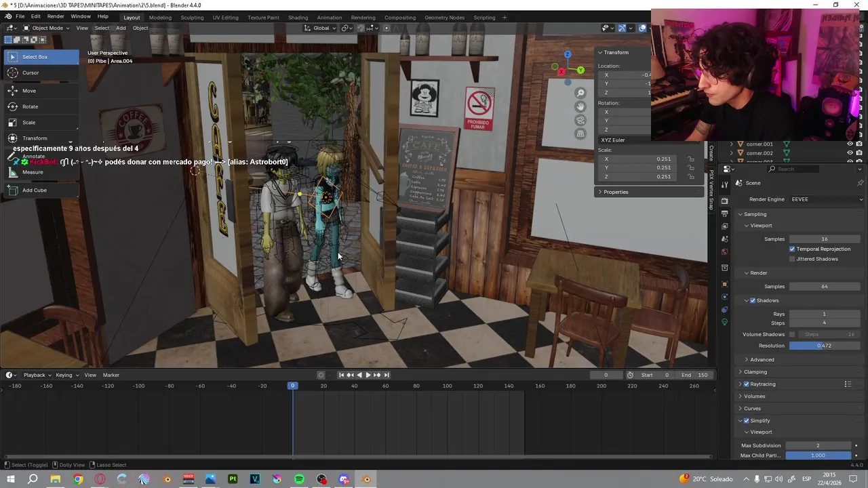This screenshot has height=488, width=868.
Task: Click the viewport zoom magnifier icon
Action: tap(580, 93)
